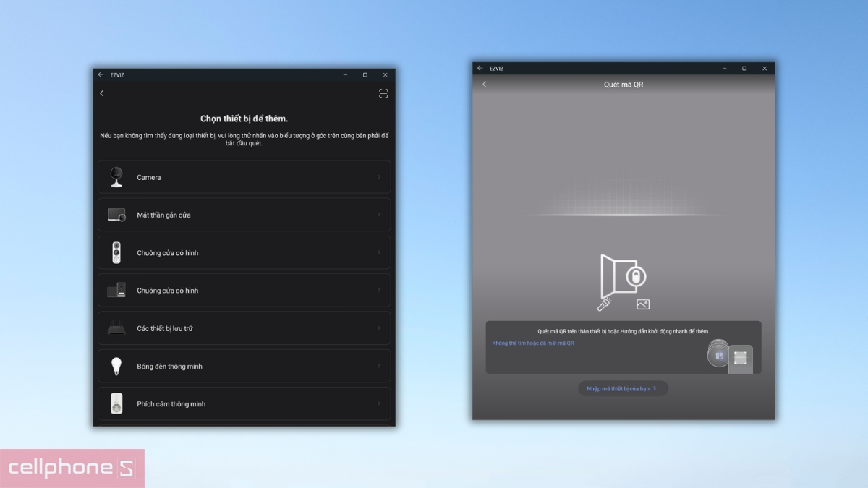Go back using chevron above "Chọn thiết bị để thêm"
Viewport: 868px width, 488px height.
click(102, 93)
